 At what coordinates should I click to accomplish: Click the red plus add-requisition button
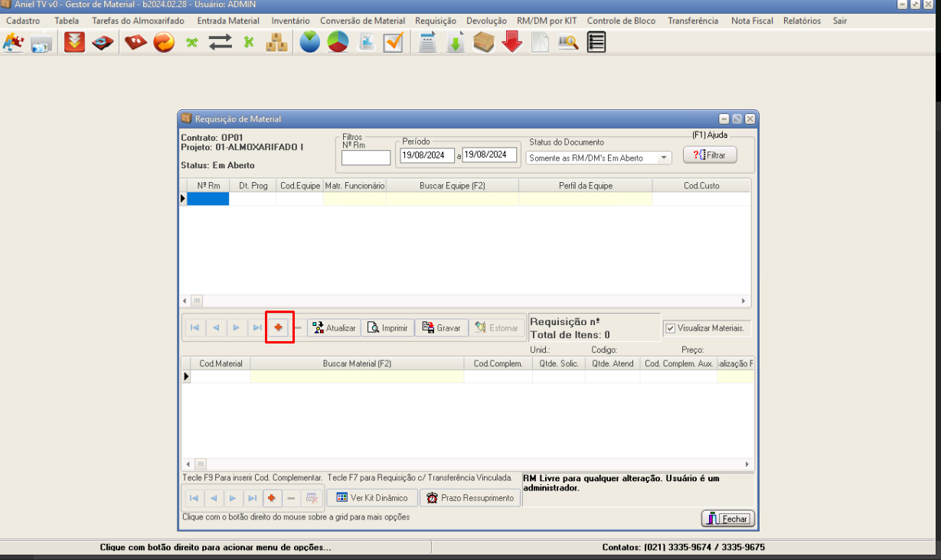coord(279,327)
